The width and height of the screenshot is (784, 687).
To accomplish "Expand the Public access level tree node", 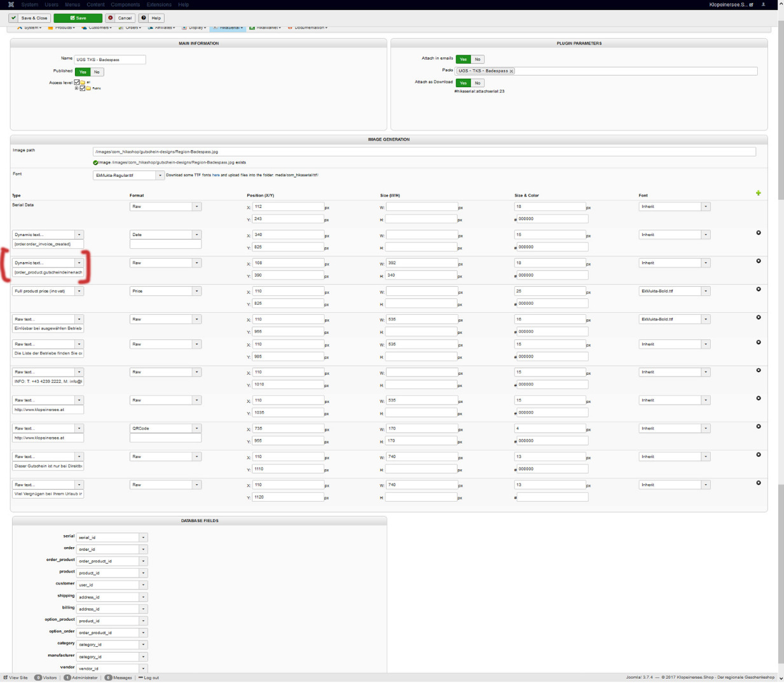I will click(76, 88).
